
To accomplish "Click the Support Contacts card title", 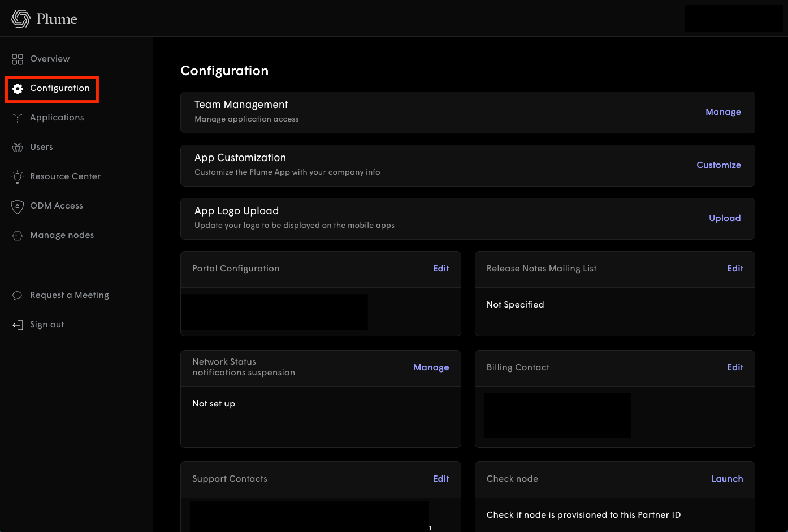I will pos(230,479).
